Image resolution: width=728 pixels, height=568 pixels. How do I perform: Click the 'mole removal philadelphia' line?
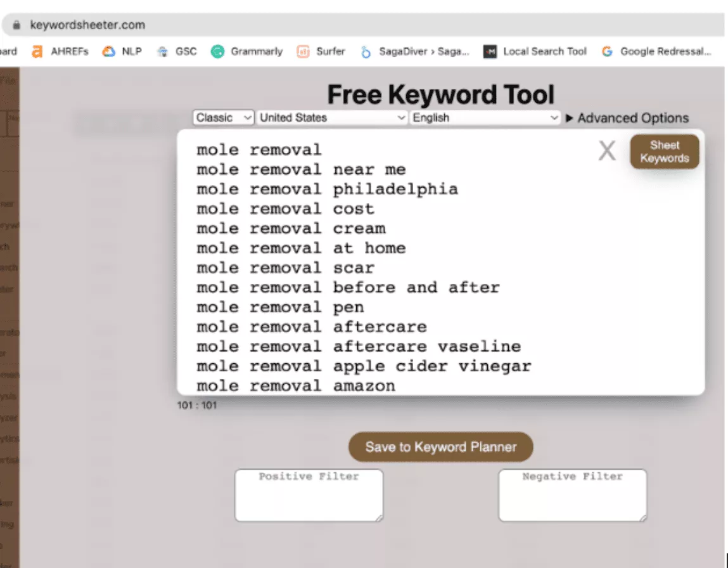328,190
